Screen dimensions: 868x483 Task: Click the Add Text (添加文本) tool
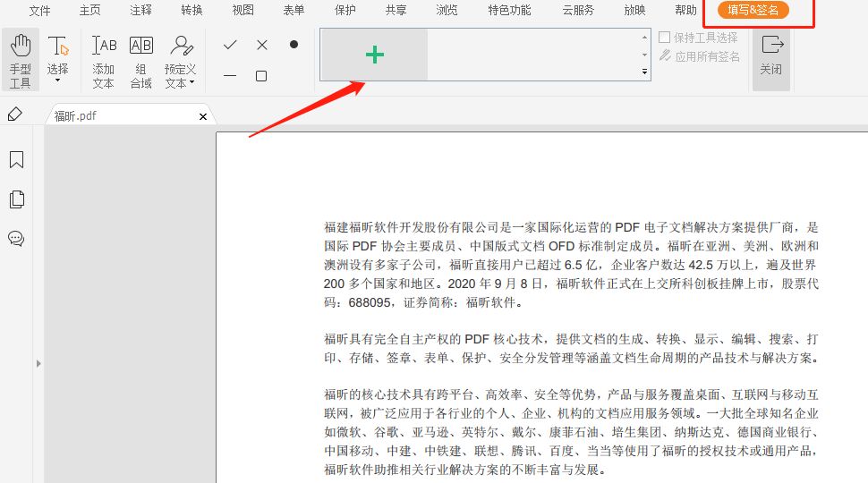(104, 59)
